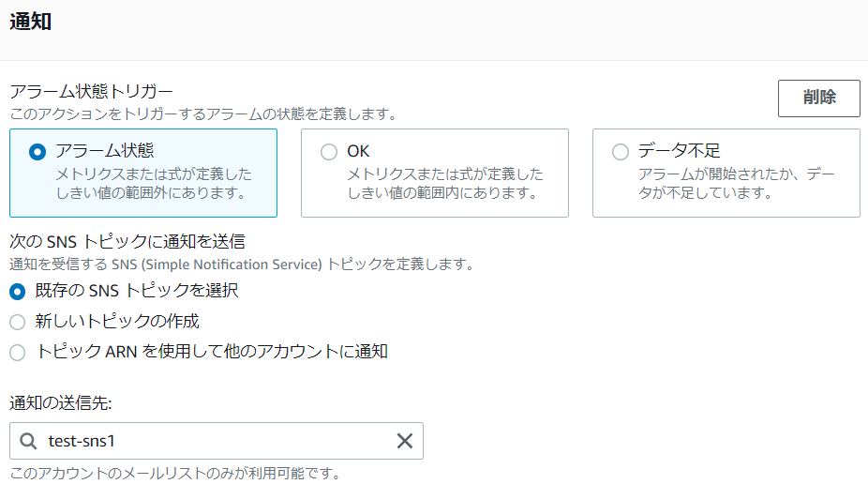
Task: Select the アラーム状態 trigger radio option
Action: click(x=37, y=152)
